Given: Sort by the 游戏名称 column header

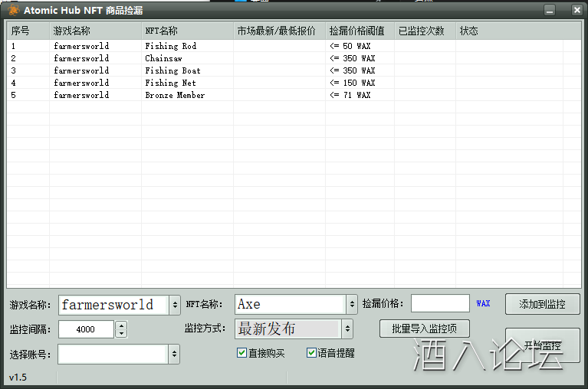Looking at the screenshot, I should [96, 31].
